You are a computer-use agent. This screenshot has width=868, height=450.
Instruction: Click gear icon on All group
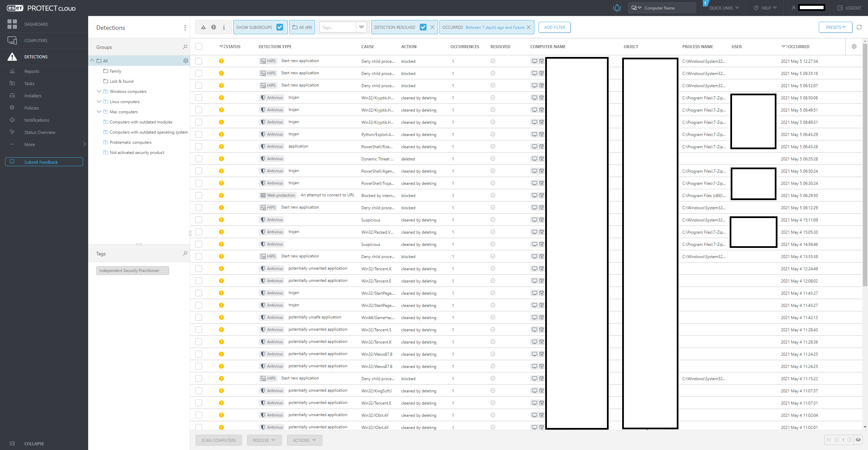pos(185,61)
